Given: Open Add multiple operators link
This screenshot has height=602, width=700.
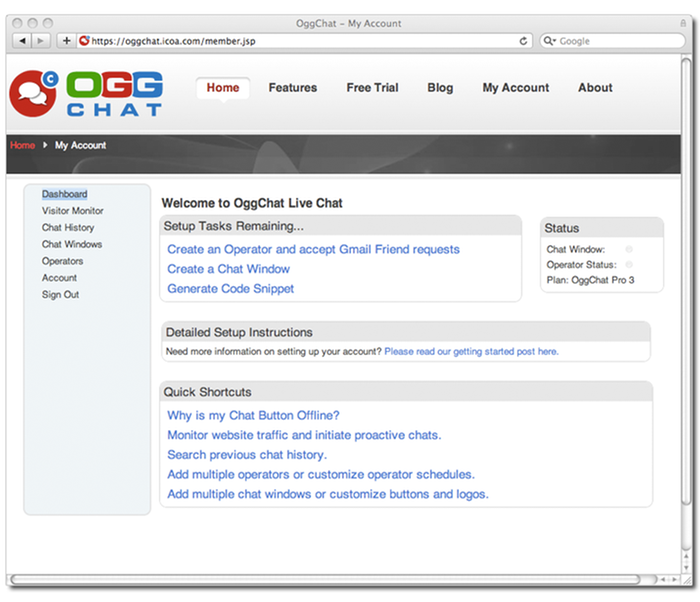Looking at the screenshot, I should (321, 474).
